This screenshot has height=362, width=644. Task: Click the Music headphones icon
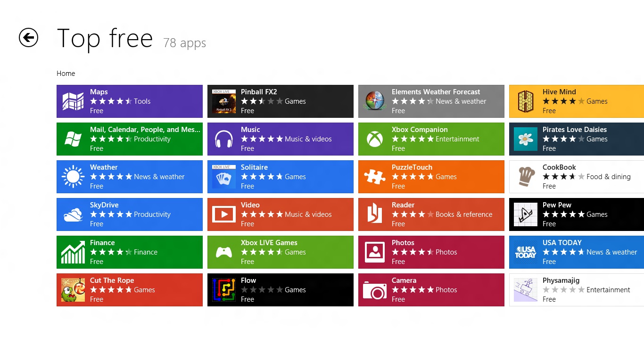[224, 139]
